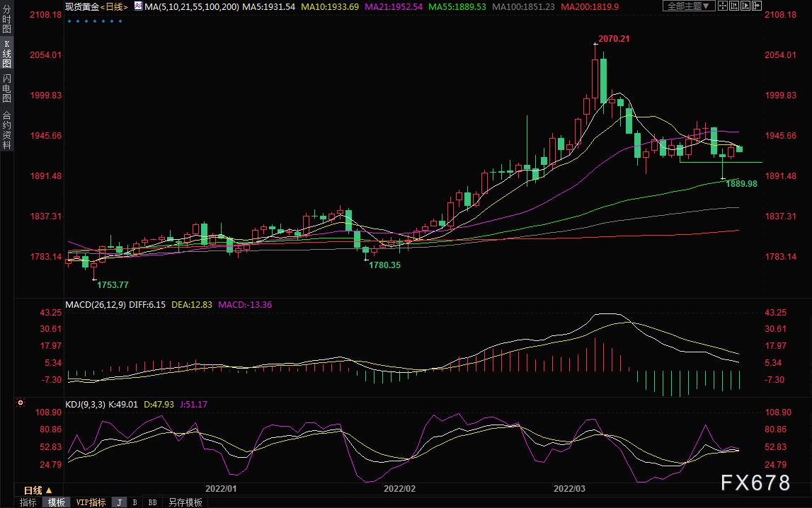Viewport: 812px width, 508px height.
Task: Expand the 日线 period selector
Action: point(38,490)
